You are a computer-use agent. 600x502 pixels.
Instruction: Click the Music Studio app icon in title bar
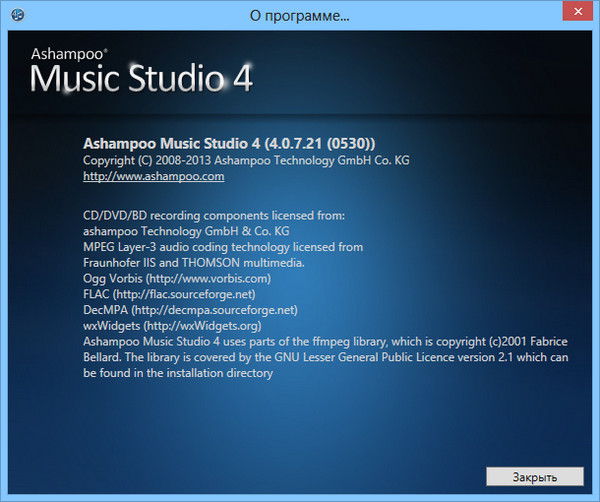click(x=18, y=15)
